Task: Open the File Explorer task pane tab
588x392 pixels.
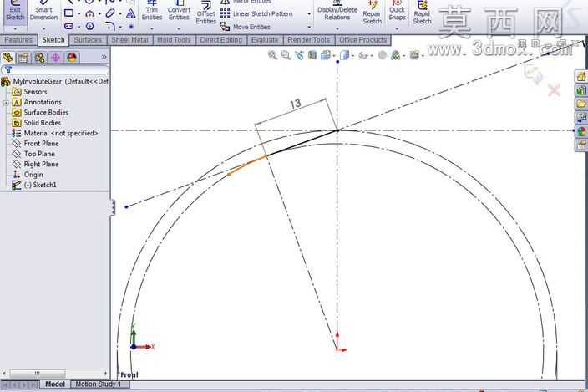Action: [581, 104]
